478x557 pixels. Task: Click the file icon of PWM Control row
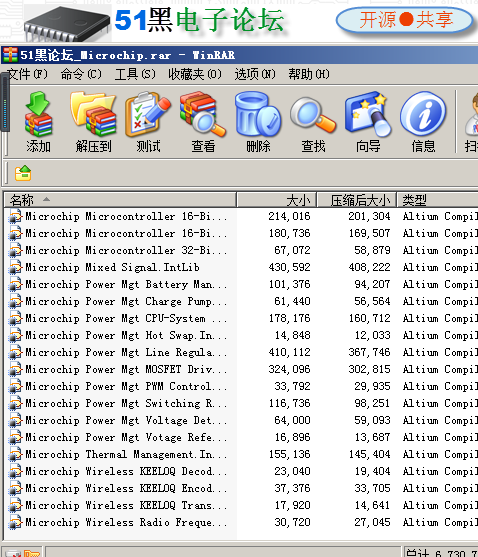[15, 386]
